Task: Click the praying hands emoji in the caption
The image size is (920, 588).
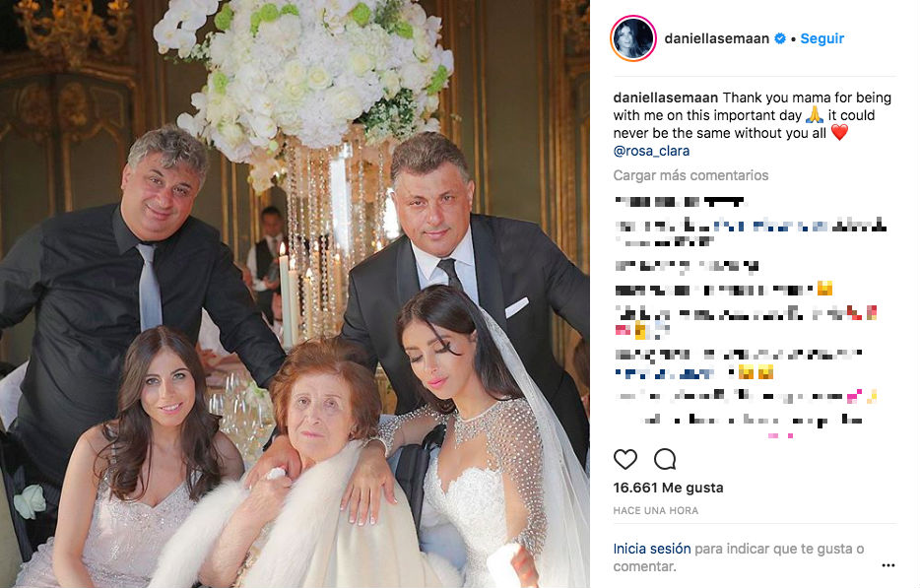Action: point(814,115)
